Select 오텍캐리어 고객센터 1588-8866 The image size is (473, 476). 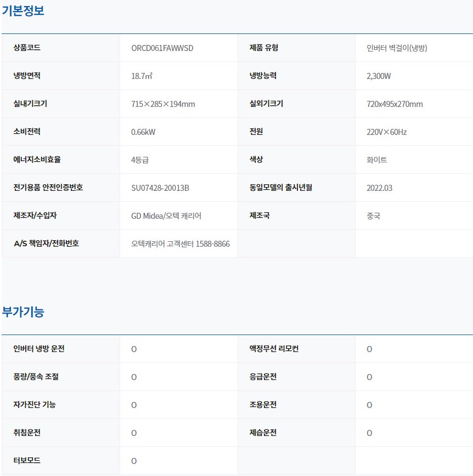tap(181, 244)
